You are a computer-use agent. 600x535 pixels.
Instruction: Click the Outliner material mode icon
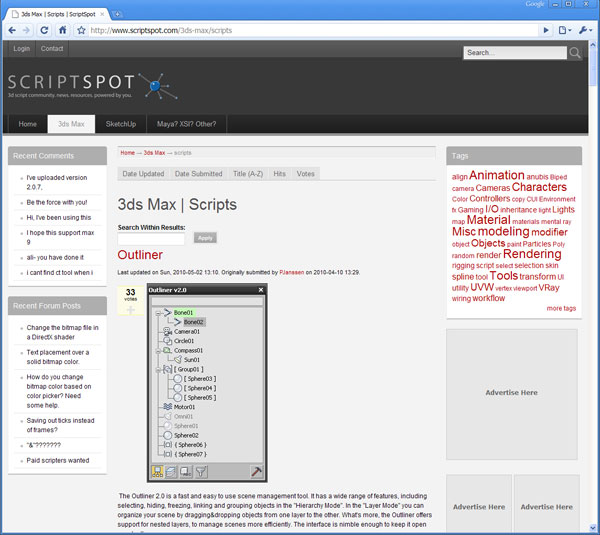(186, 472)
